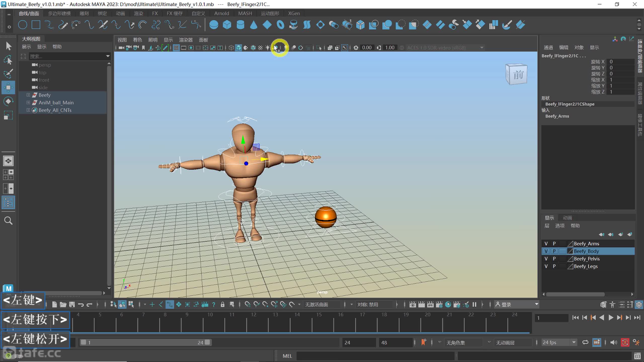
Task: Select the pencil curve tool icon
Action: (x=63, y=25)
